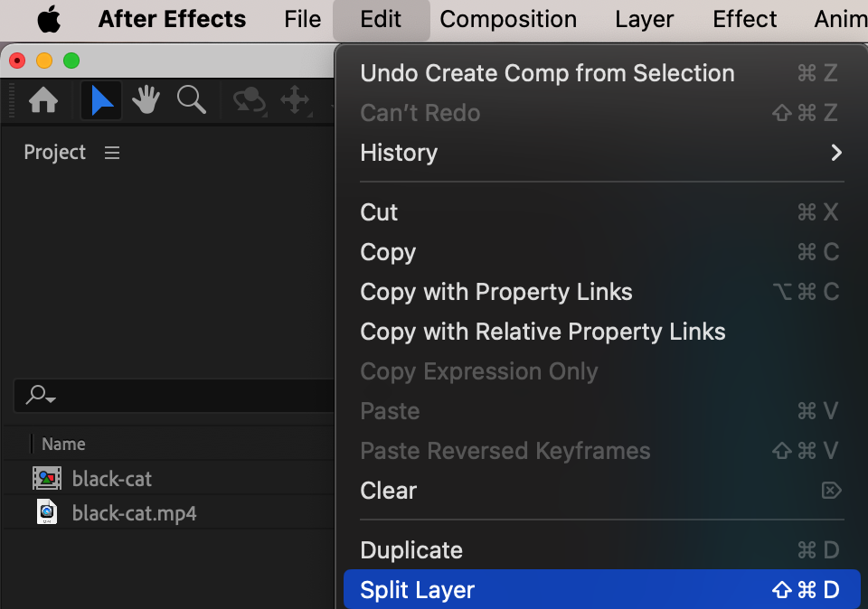Open the search filter dropdown magnifier
The height and width of the screenshot is (609, 868).
(41, 395)
